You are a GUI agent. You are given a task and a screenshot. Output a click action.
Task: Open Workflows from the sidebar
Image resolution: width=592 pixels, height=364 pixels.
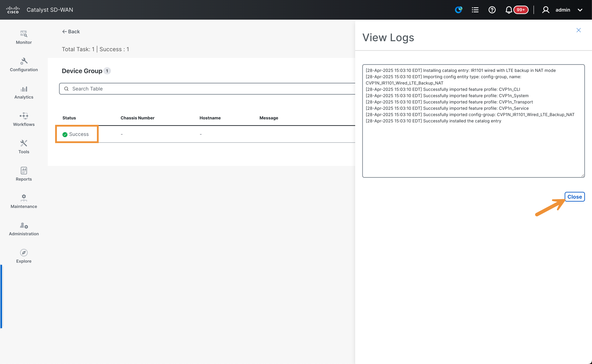coord(24,120)
